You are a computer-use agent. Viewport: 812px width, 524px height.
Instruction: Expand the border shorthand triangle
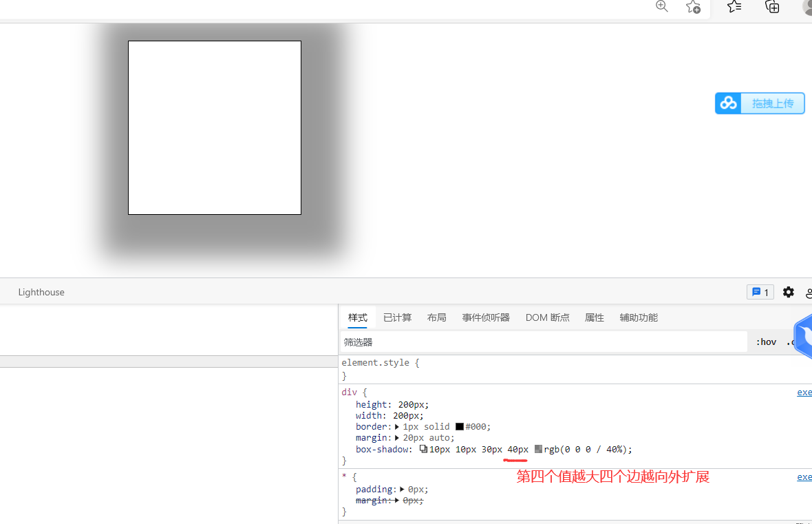pos(396,427)
